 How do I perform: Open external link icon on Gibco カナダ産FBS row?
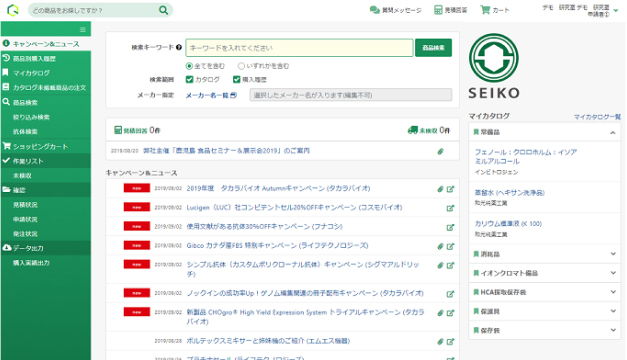(450, 246)
